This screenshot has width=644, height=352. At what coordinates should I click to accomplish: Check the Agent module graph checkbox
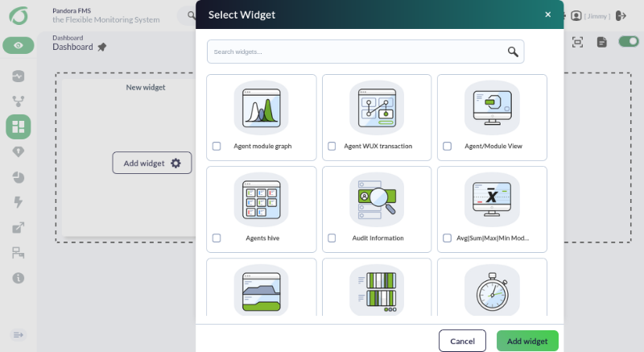click(x=217, y=146)
